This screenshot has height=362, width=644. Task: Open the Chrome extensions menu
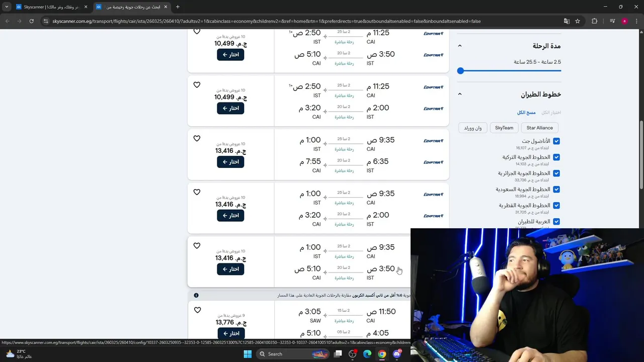click(x=595, y=21)
